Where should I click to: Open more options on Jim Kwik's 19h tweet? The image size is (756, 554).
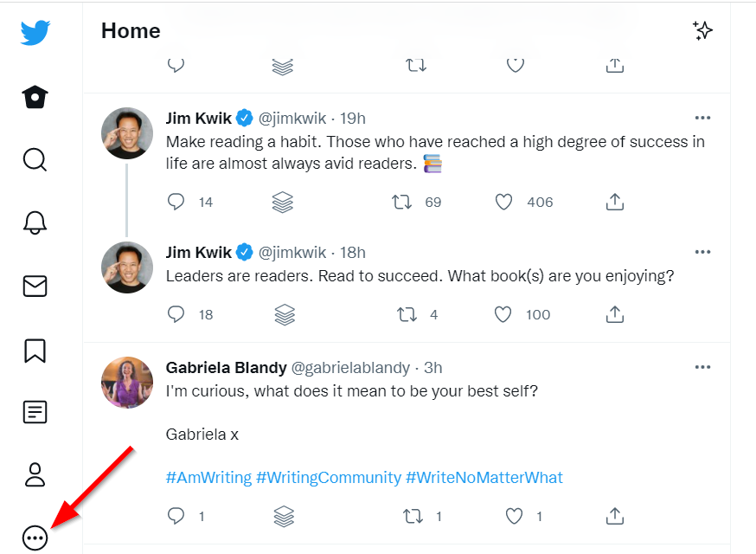702,118
